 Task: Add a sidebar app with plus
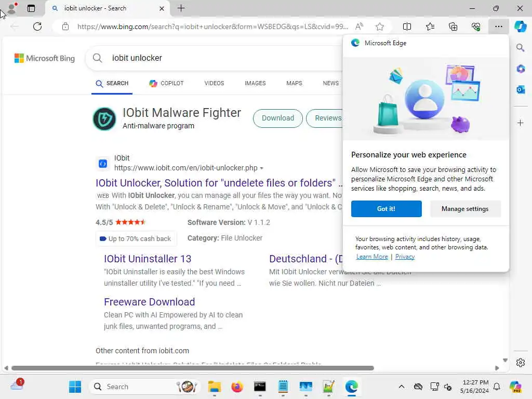[x=521, y=123]
